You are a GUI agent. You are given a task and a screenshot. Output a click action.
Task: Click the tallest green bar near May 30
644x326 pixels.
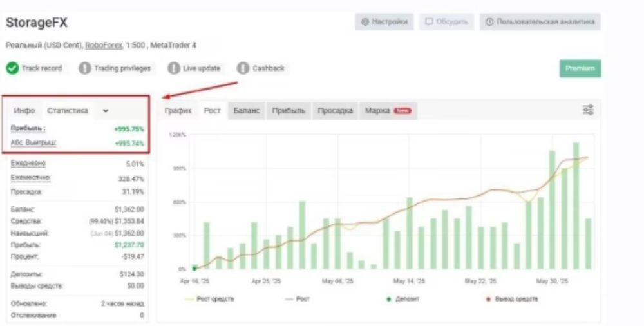pyautogui.click(x=576, y=205)
